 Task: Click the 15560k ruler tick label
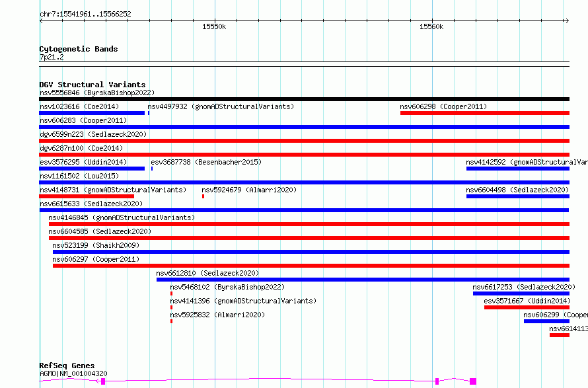click(x=431, y=26)
